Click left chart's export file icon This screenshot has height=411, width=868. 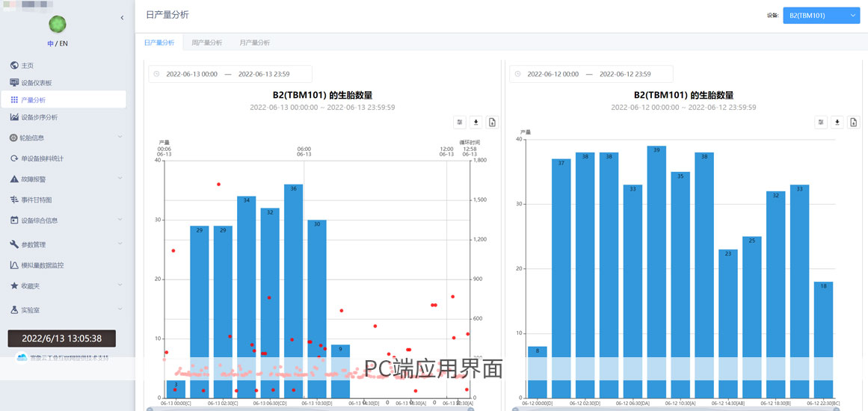coord(492,123)
